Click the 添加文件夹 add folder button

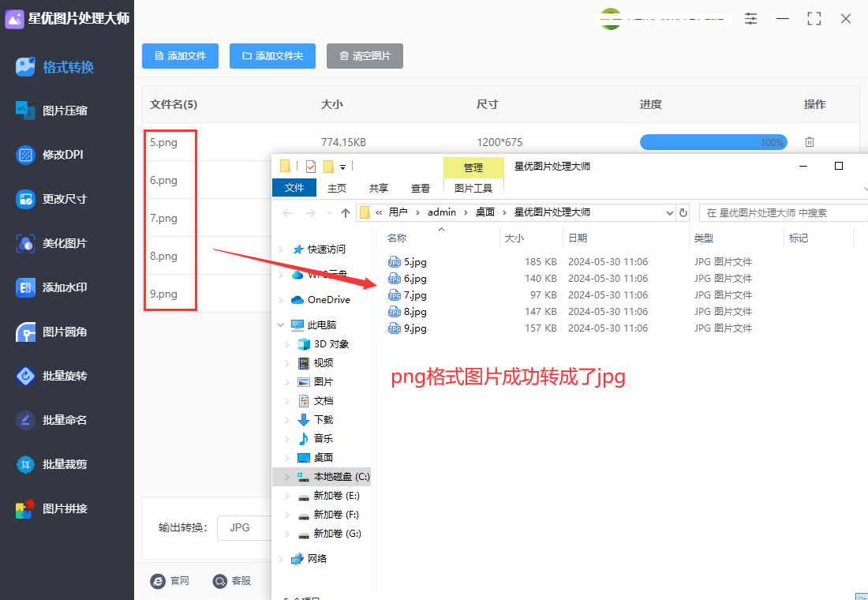coord(272,56)
